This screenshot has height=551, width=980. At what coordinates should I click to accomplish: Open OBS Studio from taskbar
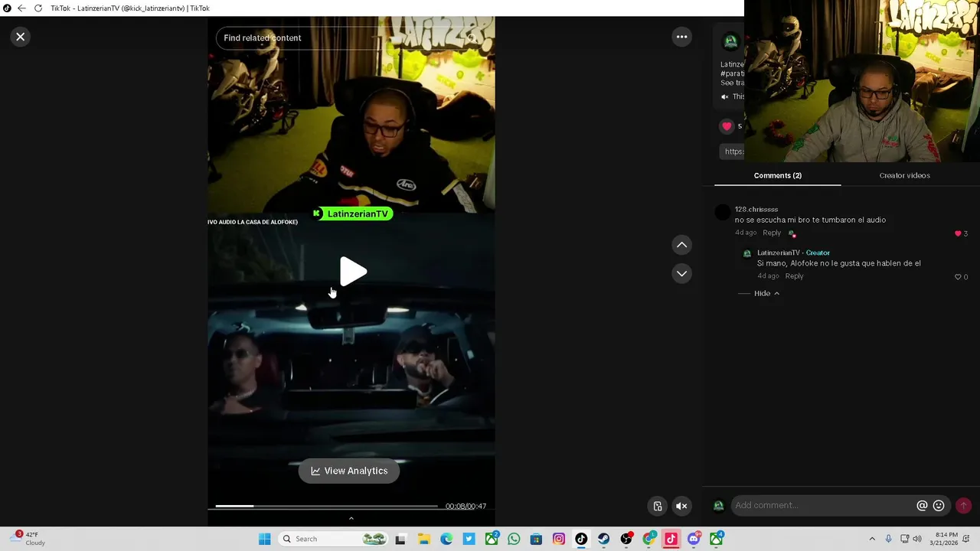(x=626, y=539)
